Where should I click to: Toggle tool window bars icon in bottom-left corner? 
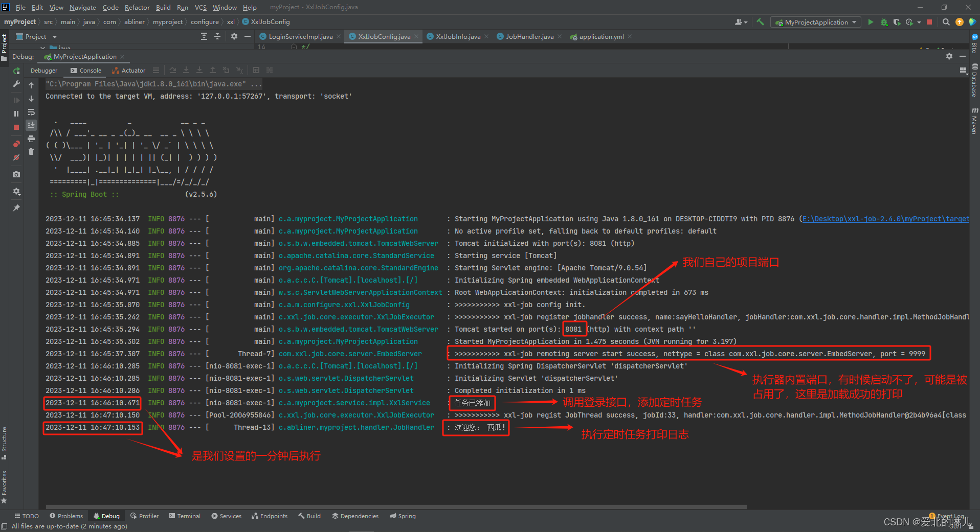click(x=4, y=526)
